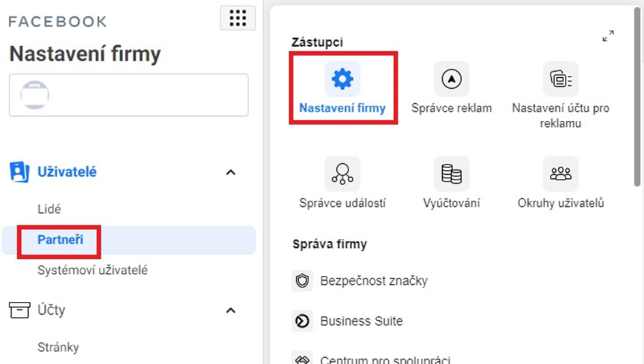Screen dimensions: 644x364
Task: Open Centrum pro spolupráci link
Action: click(385, 359)
